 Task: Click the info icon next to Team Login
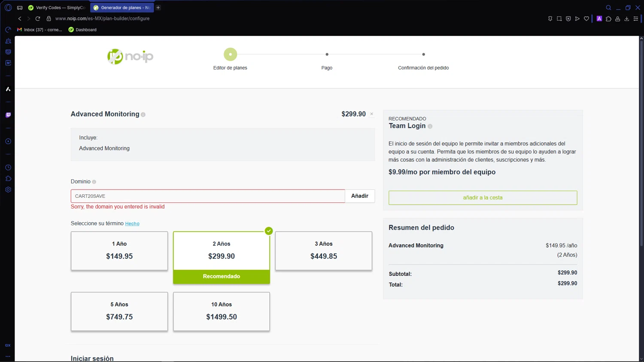[x=430, y=126]
